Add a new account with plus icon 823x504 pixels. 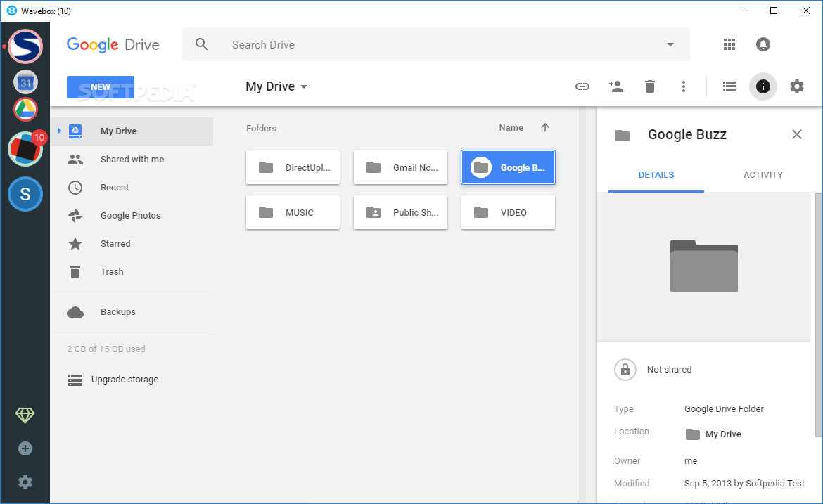click(25, 448)
